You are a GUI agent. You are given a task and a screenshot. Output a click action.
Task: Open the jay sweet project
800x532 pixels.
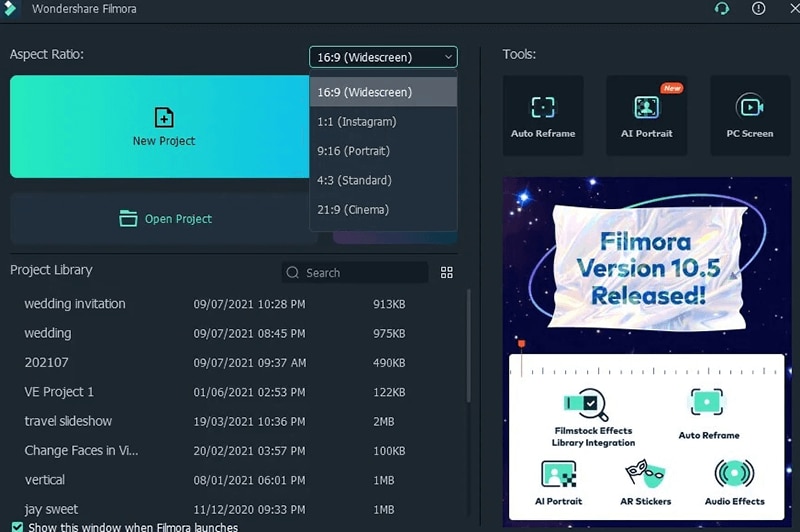pyautogui.click(x=51, y=509)
